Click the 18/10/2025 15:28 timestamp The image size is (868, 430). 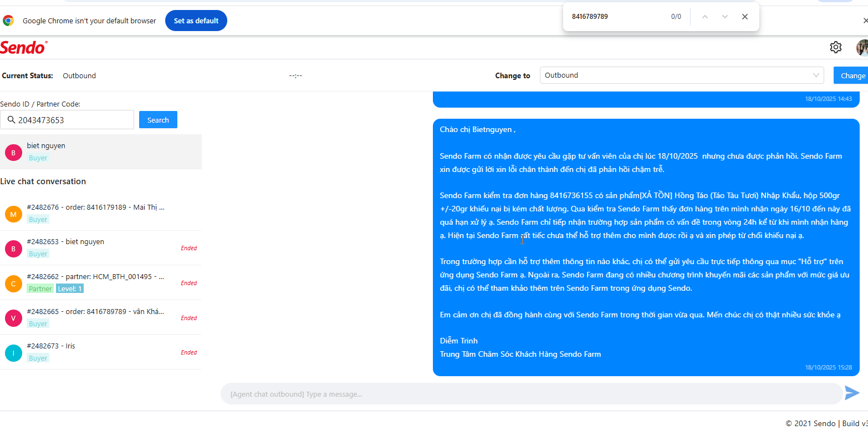point(828,367)
